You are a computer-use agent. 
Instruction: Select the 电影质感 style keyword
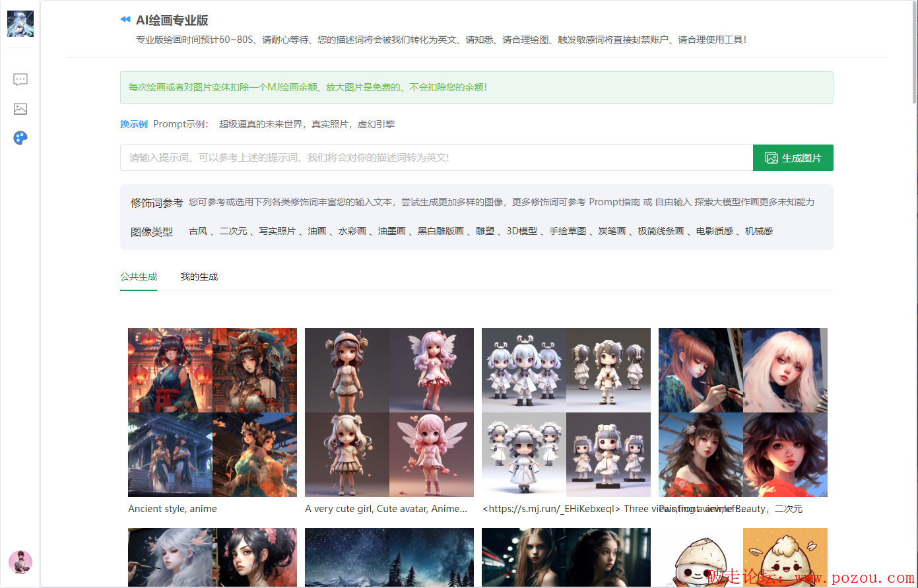point(715,231)
